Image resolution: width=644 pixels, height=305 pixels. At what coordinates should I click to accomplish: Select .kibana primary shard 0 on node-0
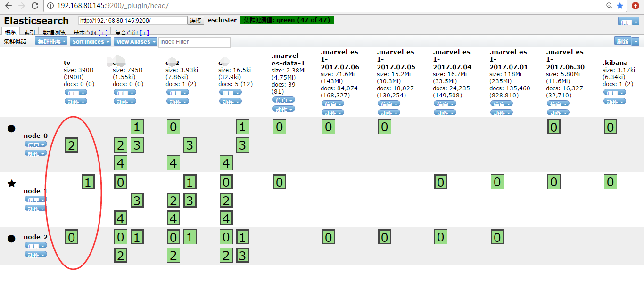point(611,127)
